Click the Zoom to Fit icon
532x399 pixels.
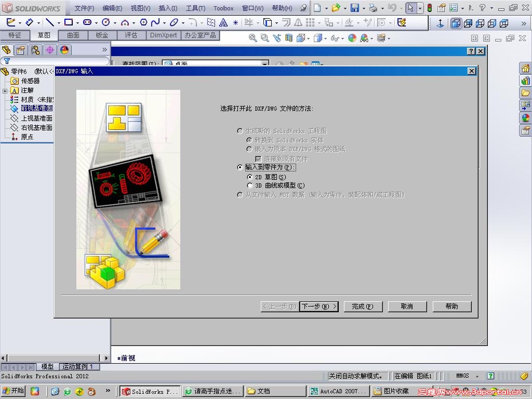[252, 38]
